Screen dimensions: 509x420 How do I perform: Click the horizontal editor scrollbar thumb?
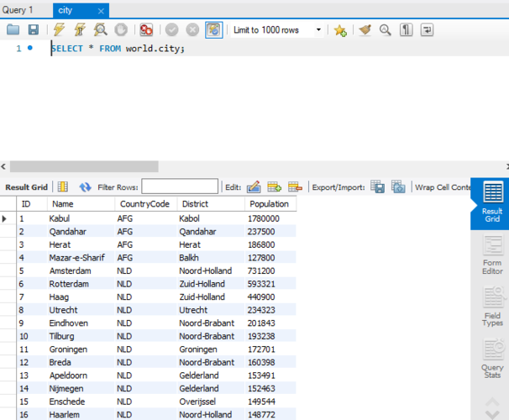click(84, 166)
